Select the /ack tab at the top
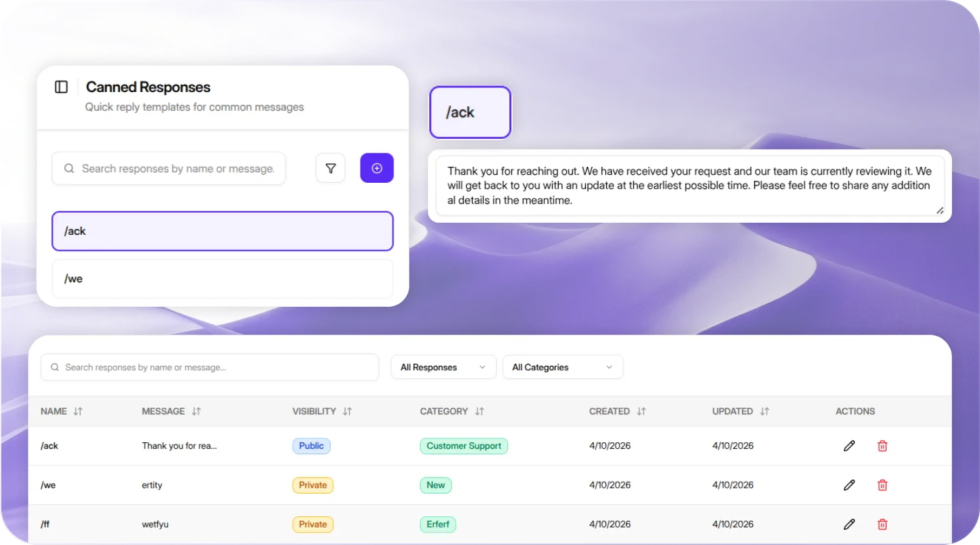 tap(470, 112)
